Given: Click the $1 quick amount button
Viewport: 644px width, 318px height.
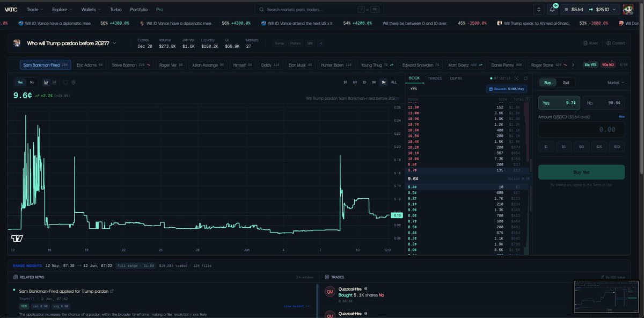Looking at the screenshot, I should click(545, 146).
